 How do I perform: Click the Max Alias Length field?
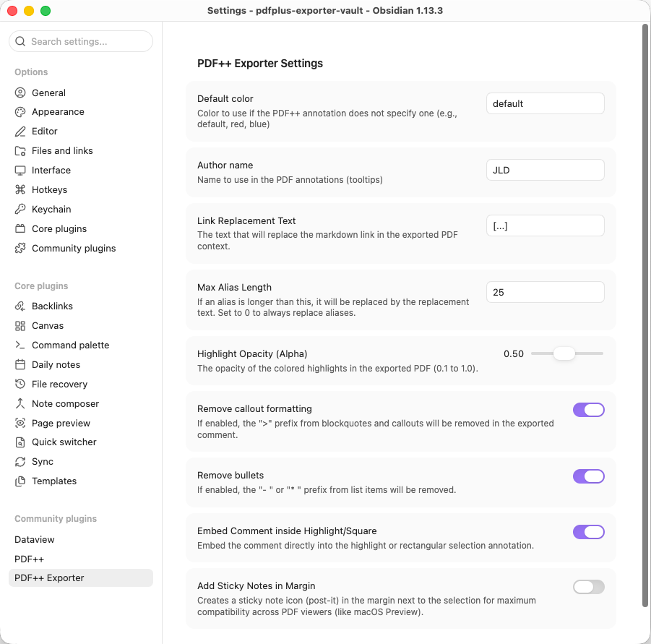tap(545, 292)
